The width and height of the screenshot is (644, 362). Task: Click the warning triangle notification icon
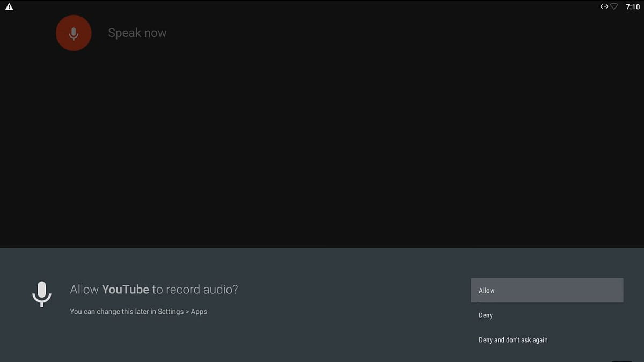(9, 7)
